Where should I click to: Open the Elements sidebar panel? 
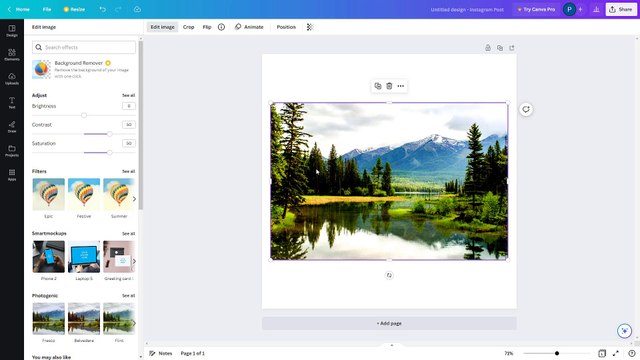[x=12, y=55]
